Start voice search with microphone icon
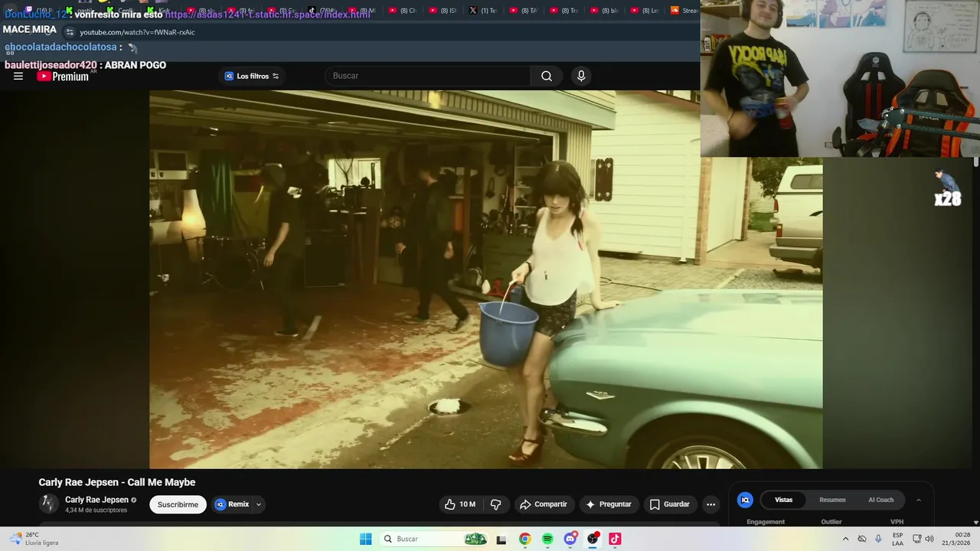This screenshot has width=980, height=551. click(x=581, y=76)
